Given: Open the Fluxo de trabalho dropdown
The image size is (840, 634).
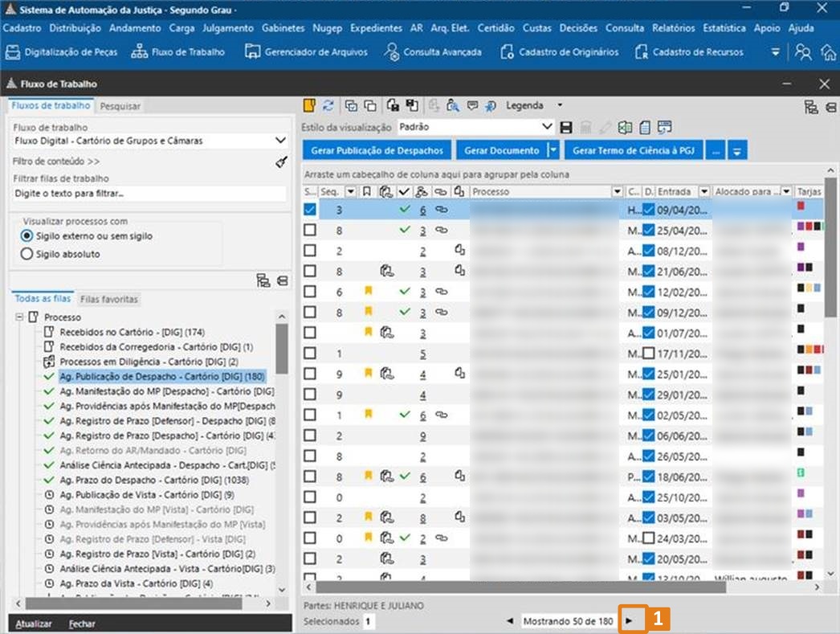Looking at the screenshot, I should (280, 141).
